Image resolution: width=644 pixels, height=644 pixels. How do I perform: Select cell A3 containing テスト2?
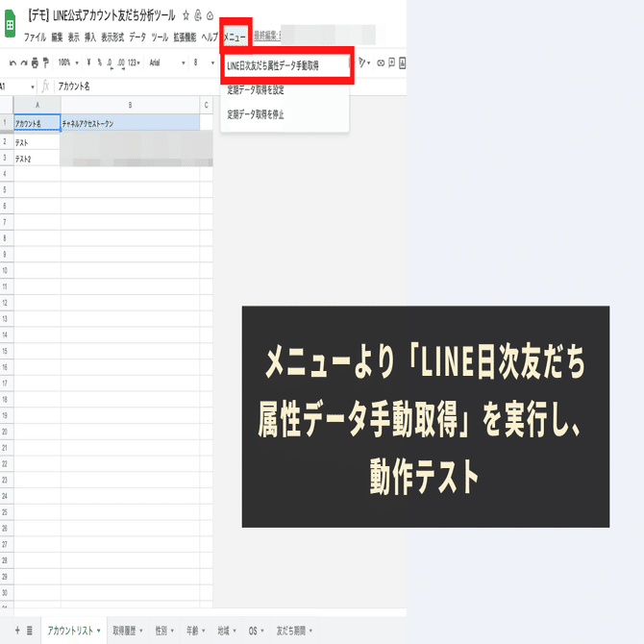click(x=37, y=159)
